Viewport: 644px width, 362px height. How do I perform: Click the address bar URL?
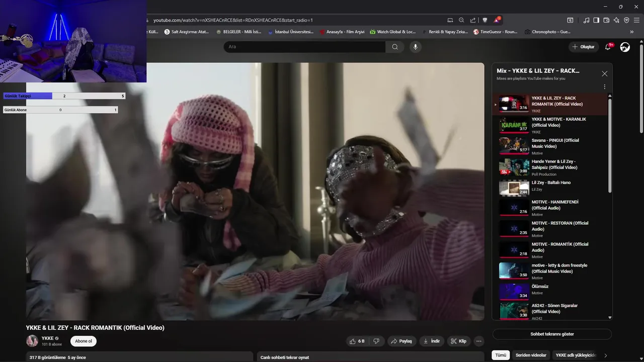(x=233, y=20)
